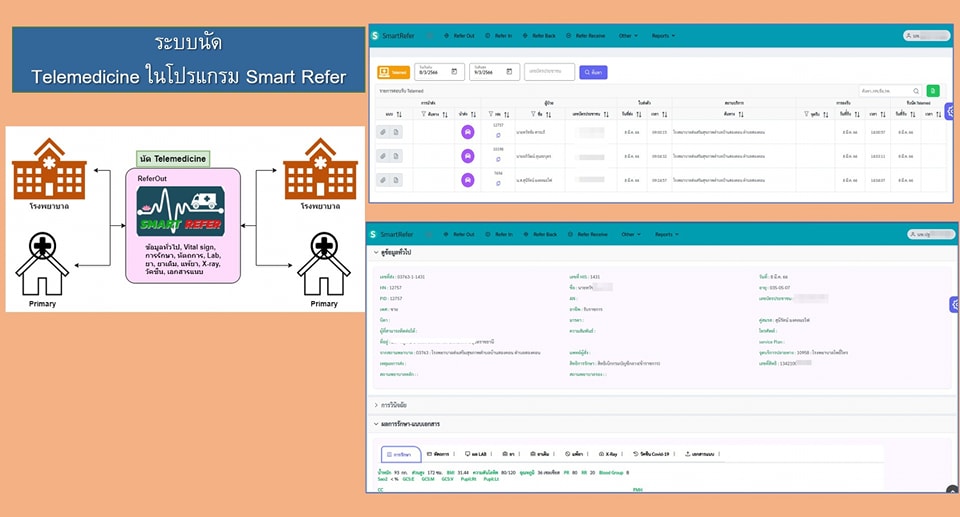Screen dimensions: 960x517
Task: Click the copy icon under HN 10198
Action: tap(498, 159)
